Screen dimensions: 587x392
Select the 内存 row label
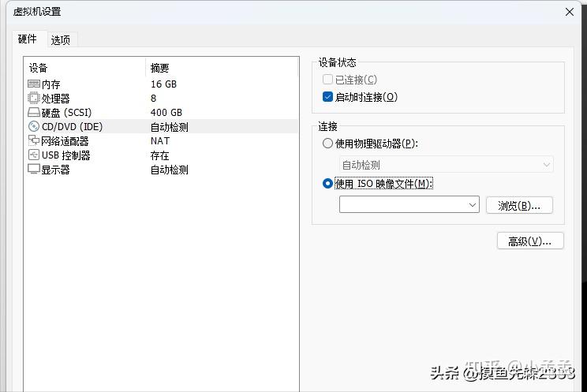51,84
